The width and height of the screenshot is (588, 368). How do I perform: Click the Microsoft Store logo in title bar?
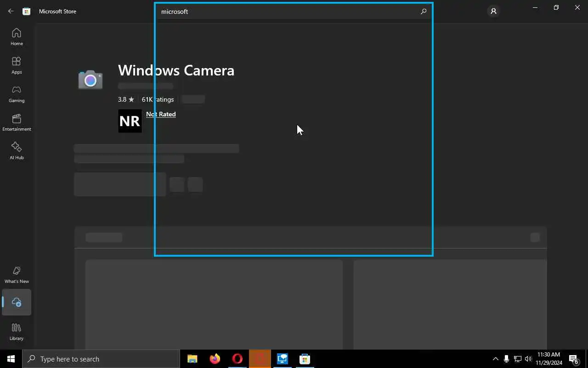(27, 11)
